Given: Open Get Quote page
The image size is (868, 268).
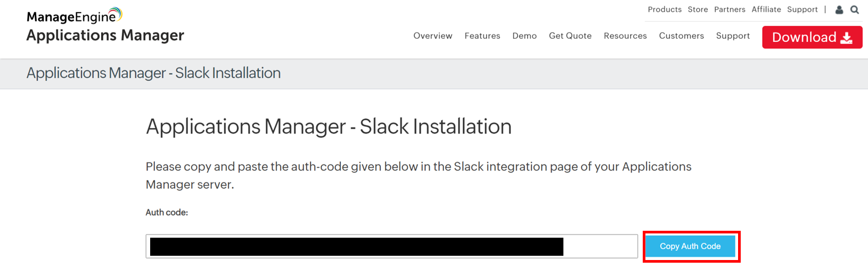Looking at the screenshot, I should pos(570,36).
